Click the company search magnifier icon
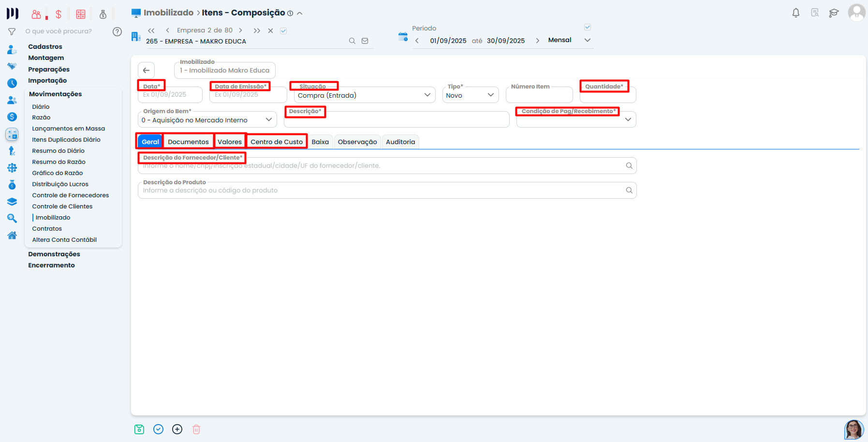Viewport: 868px width, 442px height. [352, 41]
